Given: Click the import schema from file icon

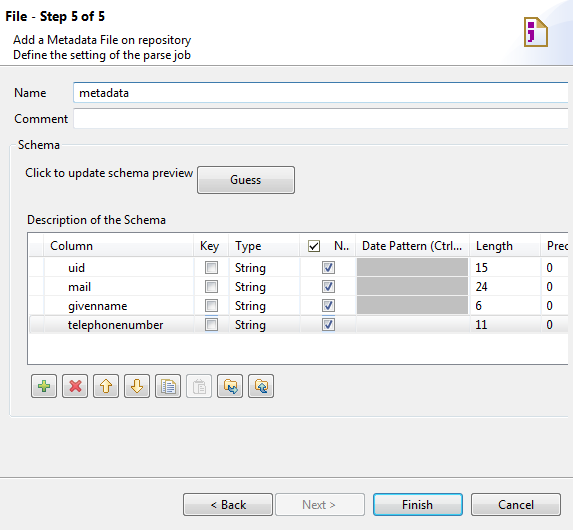Looking at the screenshot, I should 230,386.
